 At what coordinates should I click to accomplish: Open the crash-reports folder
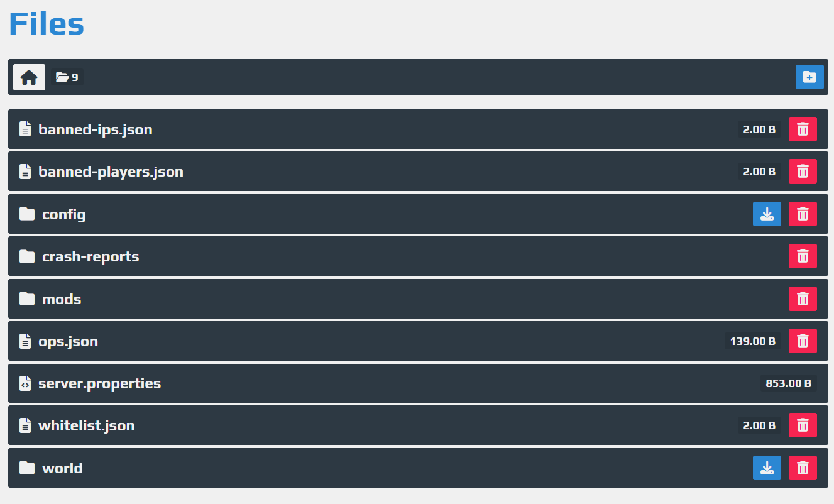tap(91, 256)
